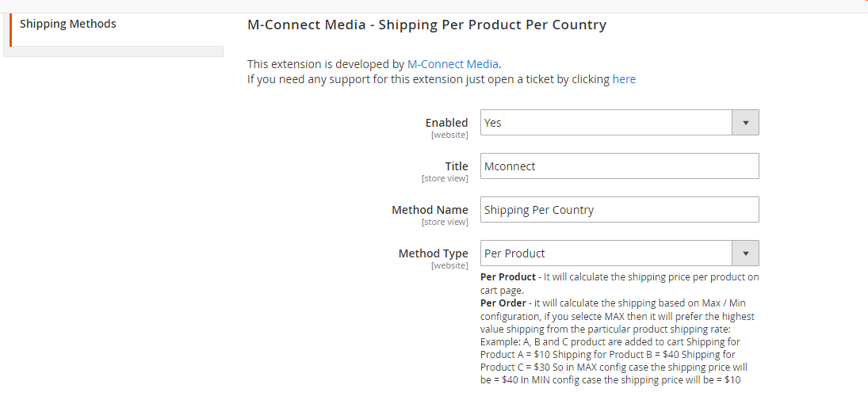Follow the M-Connect Media developer link
Viewport: 868px width, 400px height.
[x=453, y=64]
